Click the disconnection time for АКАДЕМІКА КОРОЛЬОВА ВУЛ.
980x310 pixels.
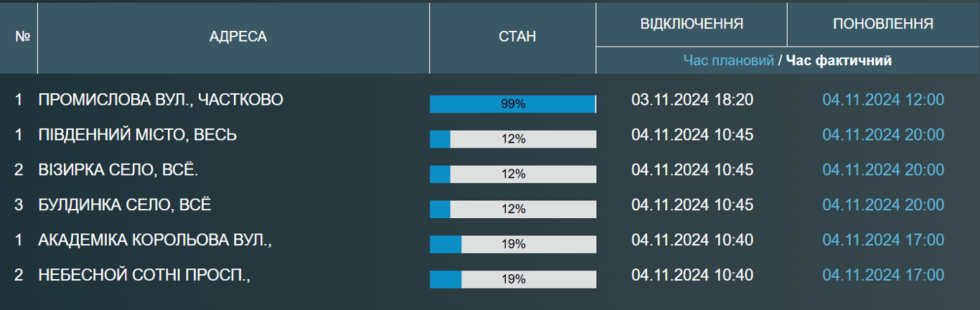coord(692,240)
